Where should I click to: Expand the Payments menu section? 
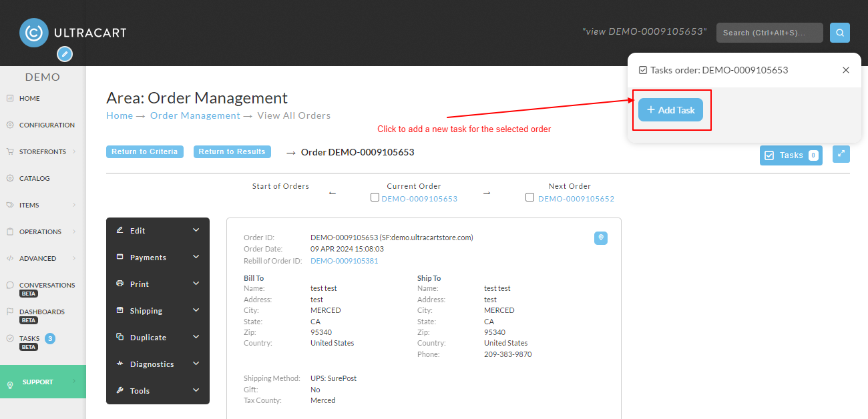point(158,258)
